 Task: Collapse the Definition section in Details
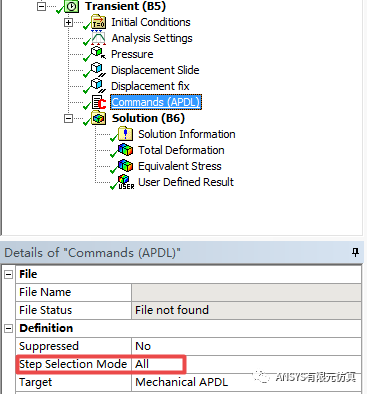(x=8, y=328)
